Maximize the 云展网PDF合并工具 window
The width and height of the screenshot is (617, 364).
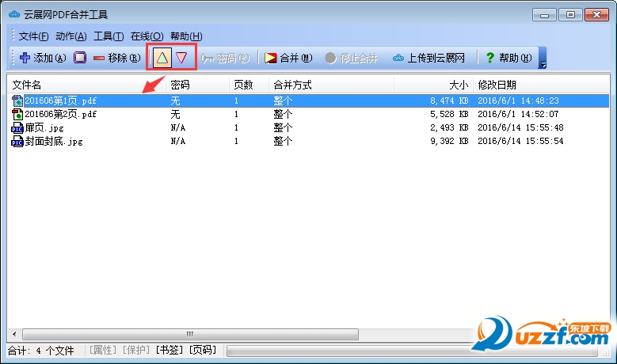point(570,15)
